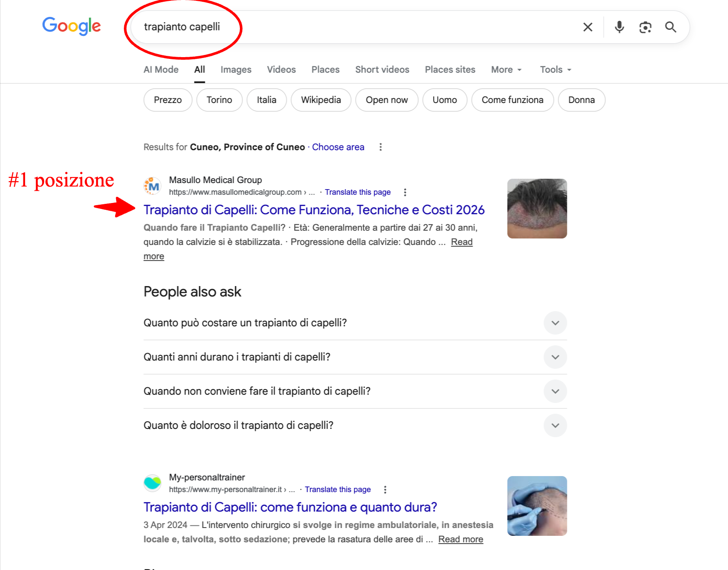Switch to the Images tab
Viewport: 728px width, 570px height.
[x=236, y=70]
